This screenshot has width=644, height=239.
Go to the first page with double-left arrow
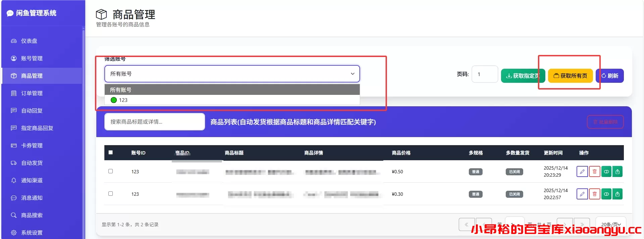(466, 224)
